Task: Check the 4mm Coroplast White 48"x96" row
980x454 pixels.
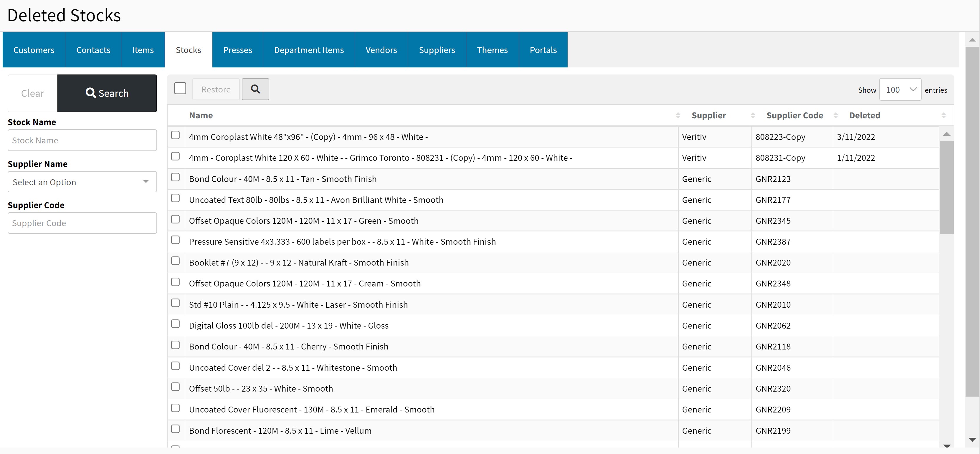Action: pyautogui.click(x=175, y=135)
